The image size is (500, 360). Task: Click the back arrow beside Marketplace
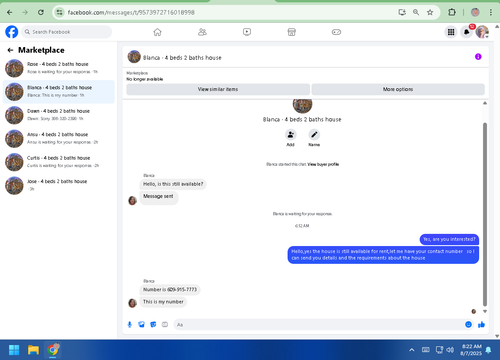pos(10,50)
